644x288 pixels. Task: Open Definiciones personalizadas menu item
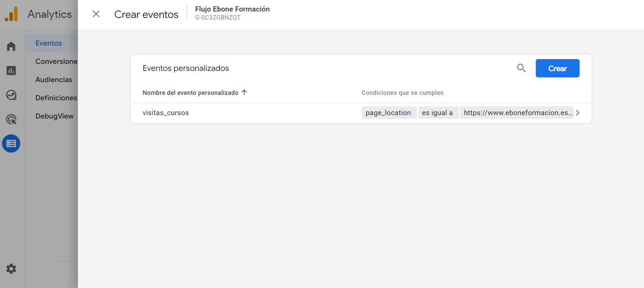[x=56, y=98]
